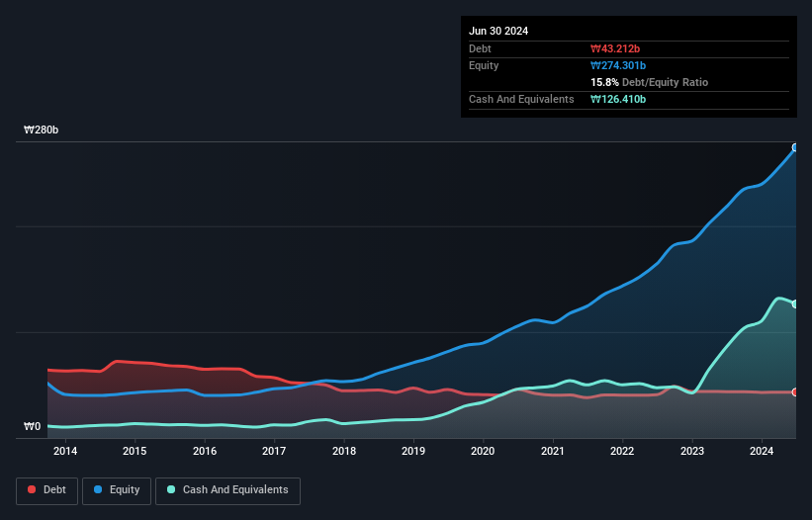This screenshot has height=520, width=812.
Task: Click the 2016 x-axis label
Action: coord(205,451)
